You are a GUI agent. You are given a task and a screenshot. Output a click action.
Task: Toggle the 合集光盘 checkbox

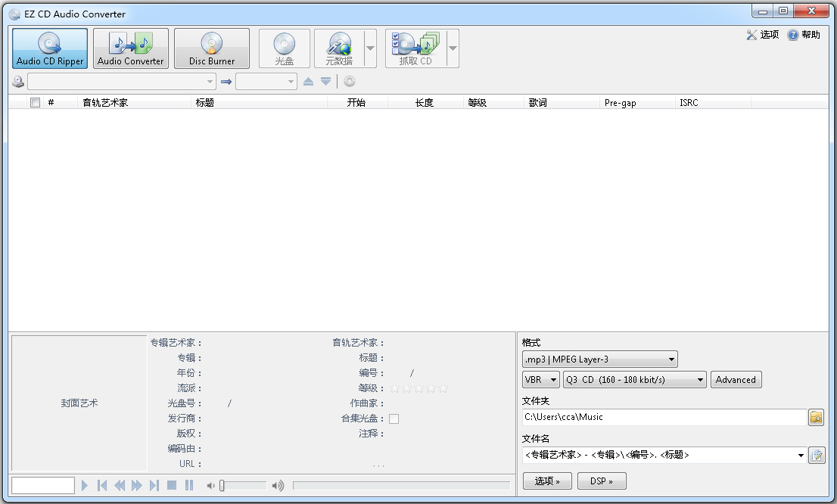[x=394, y=418]
